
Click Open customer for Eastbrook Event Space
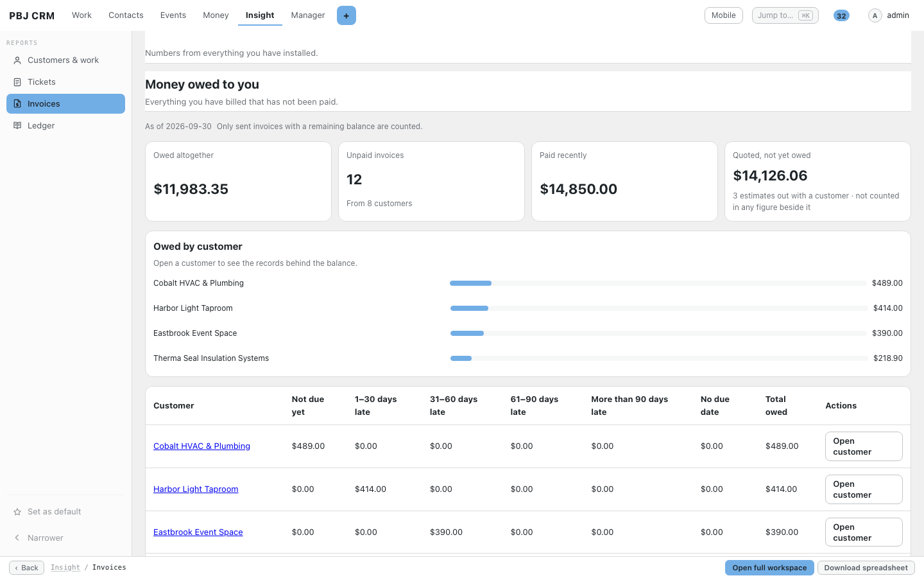point(864,532)
